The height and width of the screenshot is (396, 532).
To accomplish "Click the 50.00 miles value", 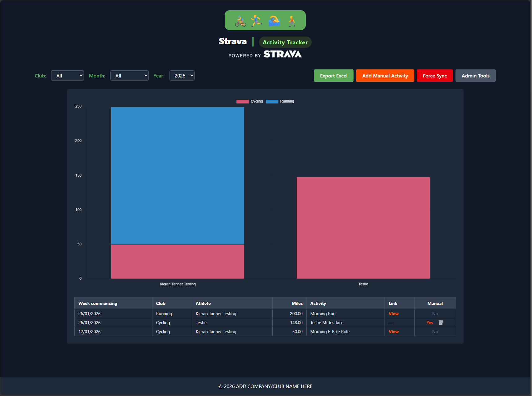I will pos(297,332).
